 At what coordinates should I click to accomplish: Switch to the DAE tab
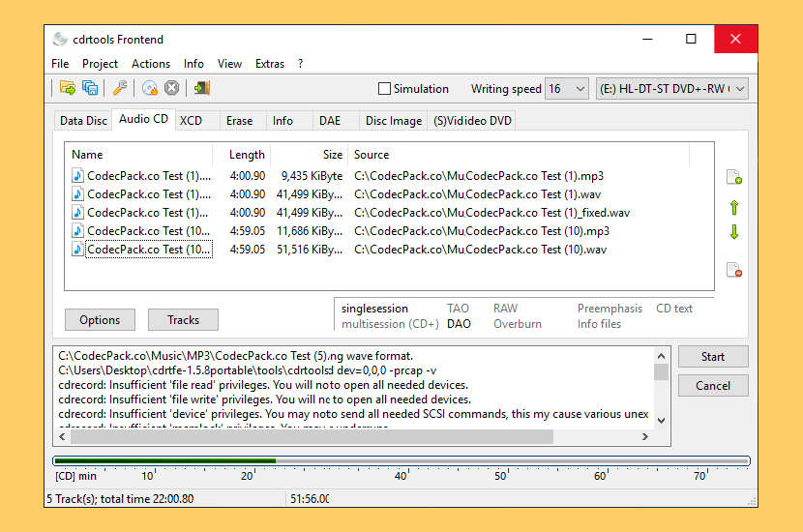pyautogui.click(x=330, y=121)
